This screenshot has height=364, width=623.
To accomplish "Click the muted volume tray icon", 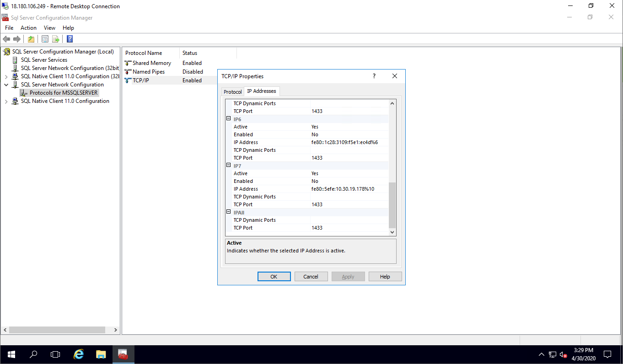I will pos(564,354).
